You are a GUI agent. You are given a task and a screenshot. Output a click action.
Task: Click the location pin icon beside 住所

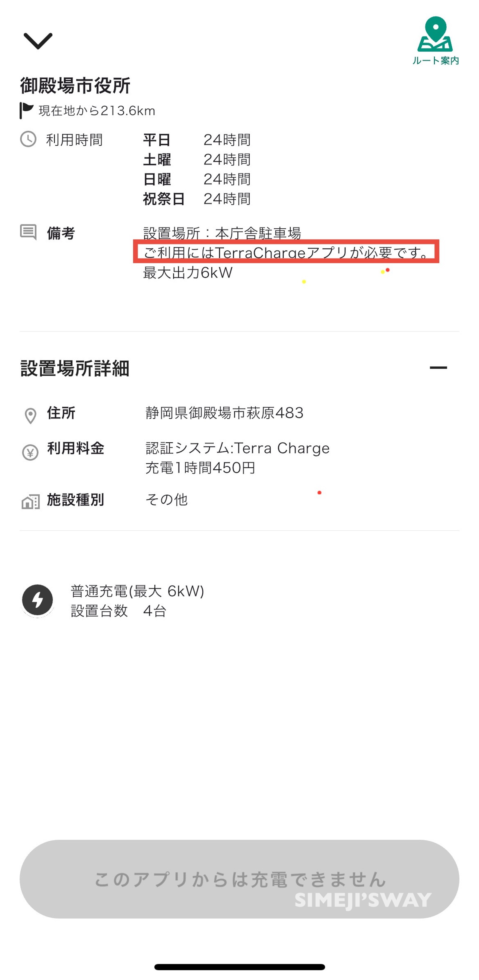[31, 416]
